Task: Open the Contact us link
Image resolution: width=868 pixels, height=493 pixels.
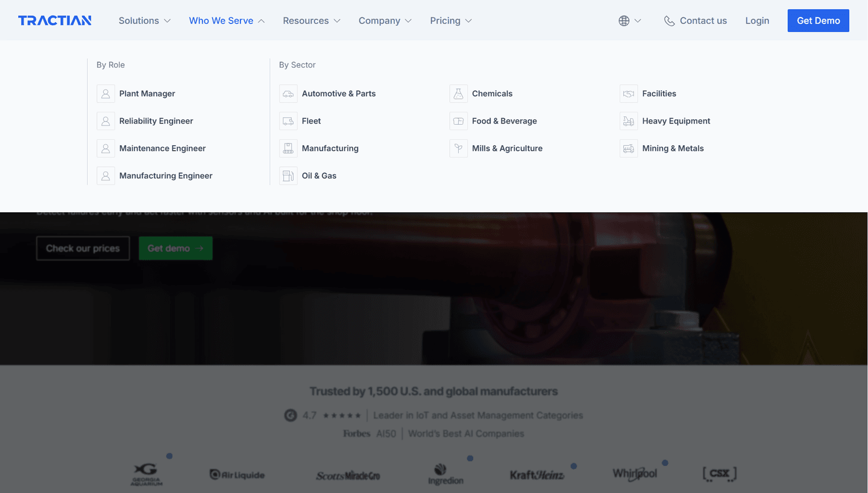Action: point(703,20)
